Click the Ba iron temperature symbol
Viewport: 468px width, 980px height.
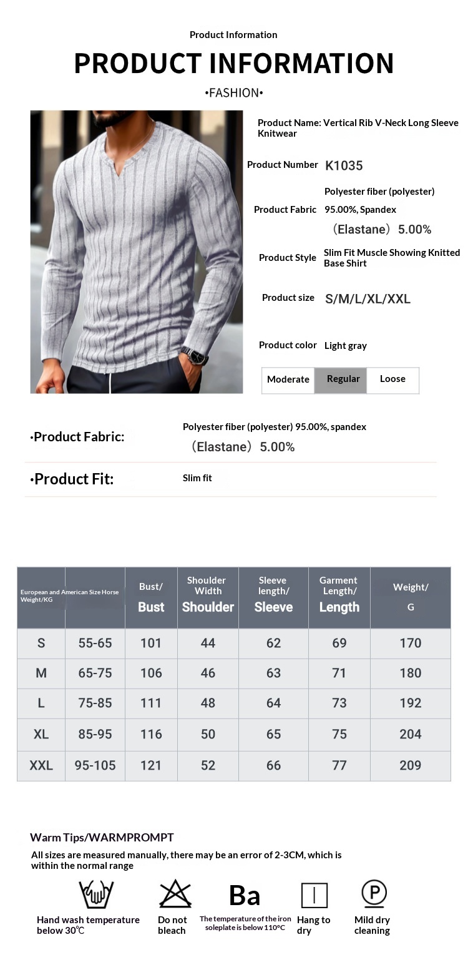coord(245,896)
